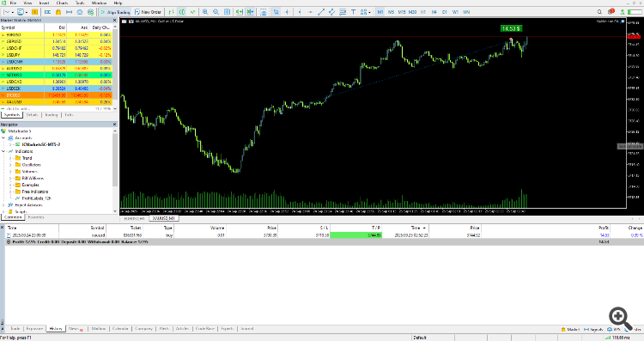
Task: Open ProfitLabels_12h indicator in Navigator
Action: click(x=36, y=198)
